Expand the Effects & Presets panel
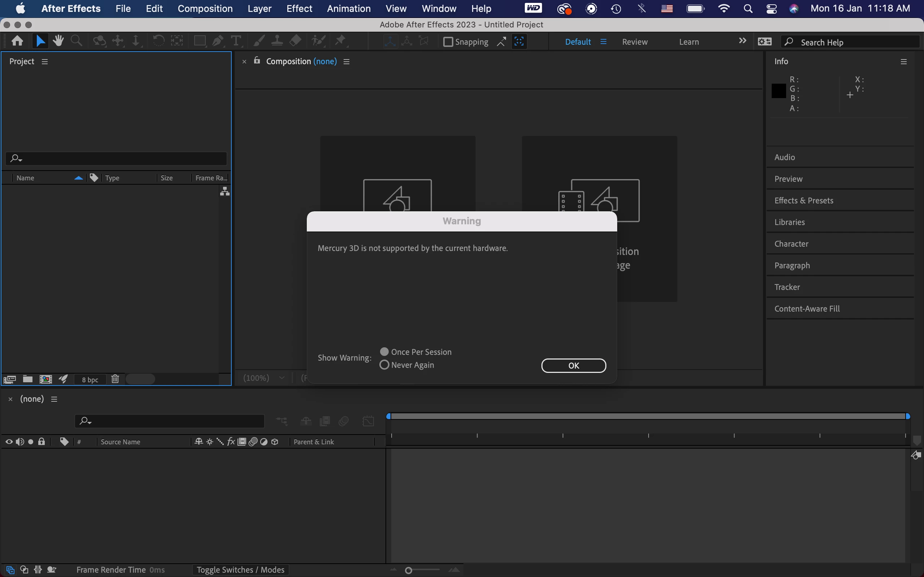 tap(804, 201)
